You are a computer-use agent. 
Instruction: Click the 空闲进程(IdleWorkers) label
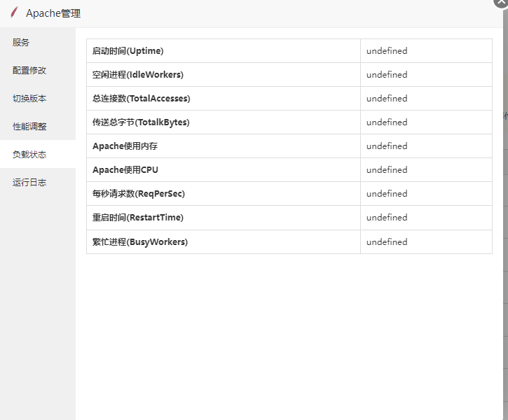click(138, 75)
